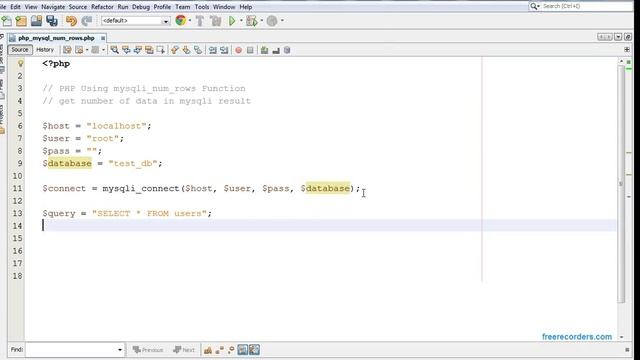Click Shift Line Left icon
The height and width of the screenshot is (360, 640).
(212, 50)
